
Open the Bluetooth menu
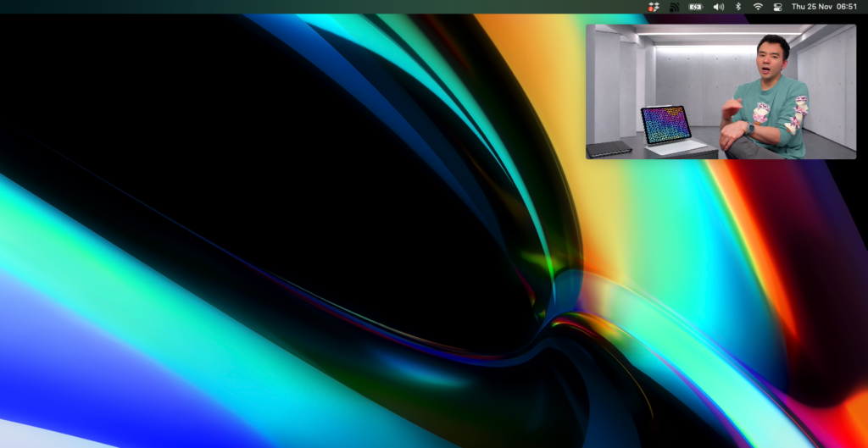point(738,7)
